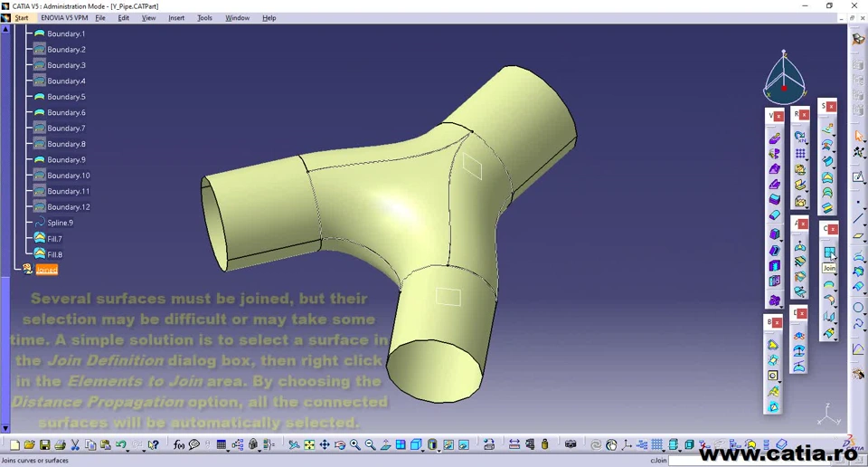The width and height of the screenshot is (868, 467).
Task: Close the B floating toolbar
Action: (x=778, y=322)
